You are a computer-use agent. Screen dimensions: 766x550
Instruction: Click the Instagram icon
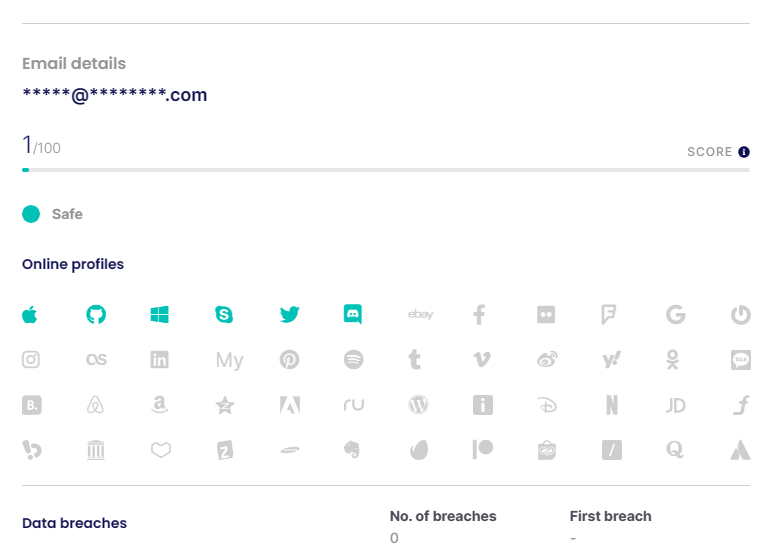pyautogui.click(x=31, y=360)
